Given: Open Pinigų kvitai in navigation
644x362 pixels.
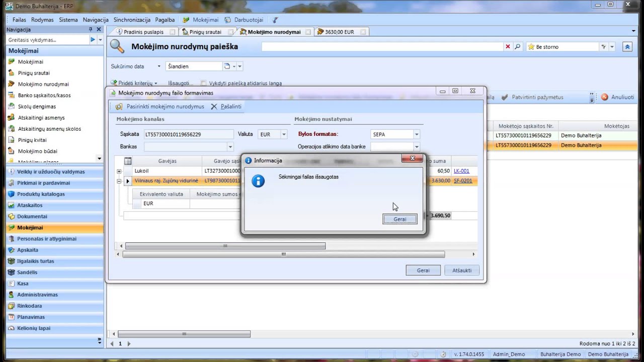Looking at the screenshot, I should coord(32,140).
